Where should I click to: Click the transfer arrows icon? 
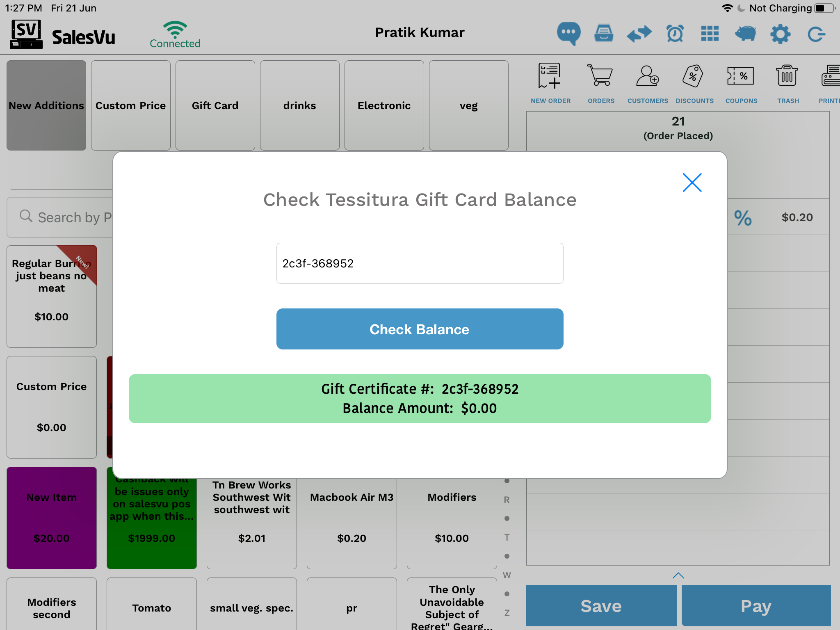pos(639,34)
